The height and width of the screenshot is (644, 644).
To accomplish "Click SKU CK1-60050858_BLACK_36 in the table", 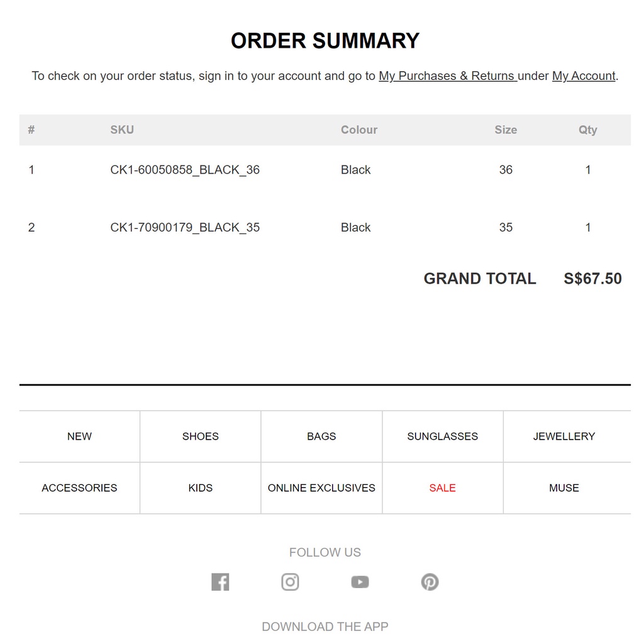I will (x=185, y=170).
